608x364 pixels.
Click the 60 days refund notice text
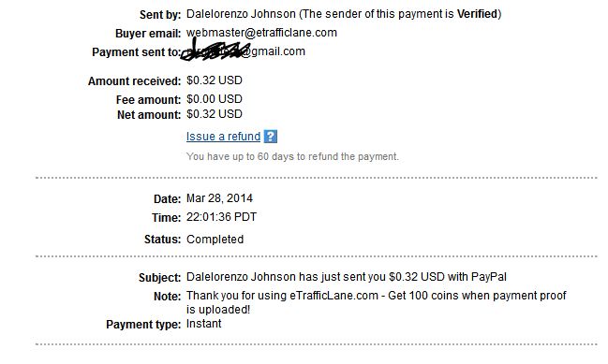click(x=292, y=156)
